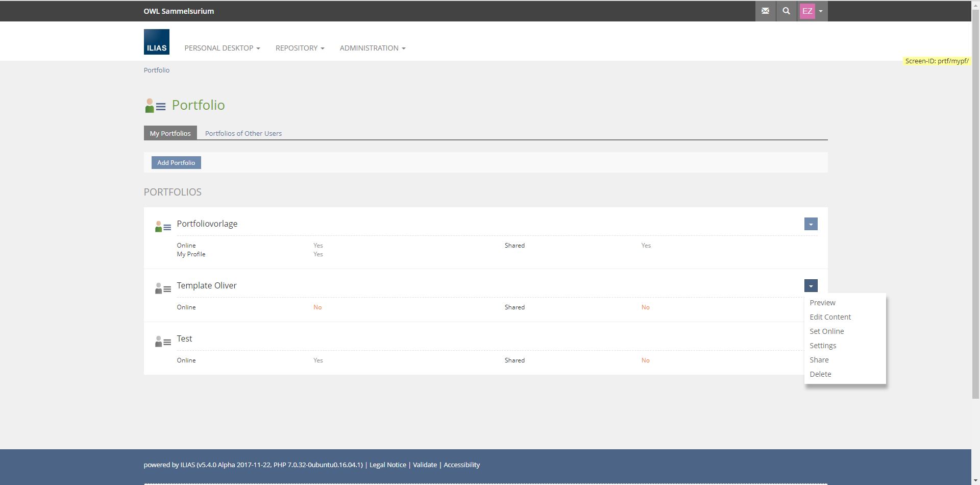Open the mail envelope icon
The height and width of the screenshot is (485, 980).
pyautogui.click(x=765, y=11)
